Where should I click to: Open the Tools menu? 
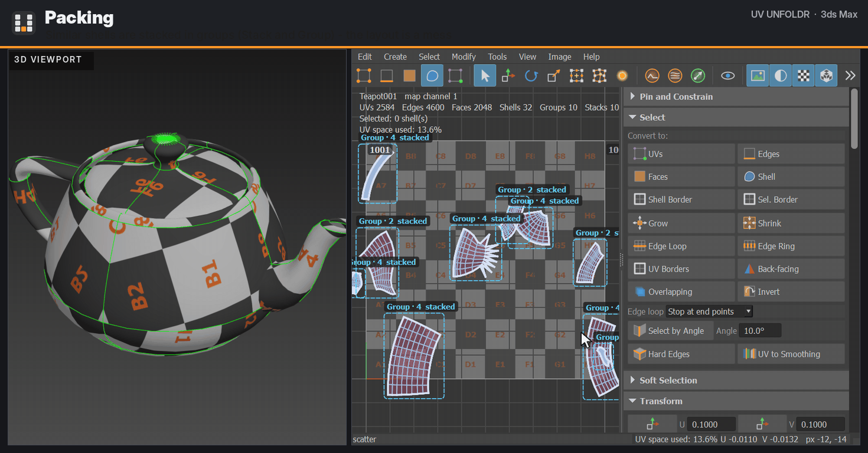(x=497, y=57)
